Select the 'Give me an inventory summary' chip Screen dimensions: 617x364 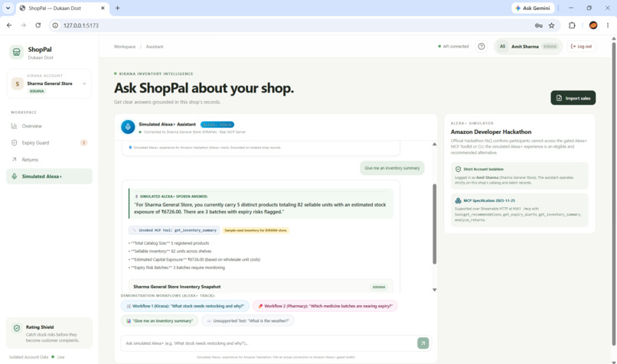click(159, 320)
